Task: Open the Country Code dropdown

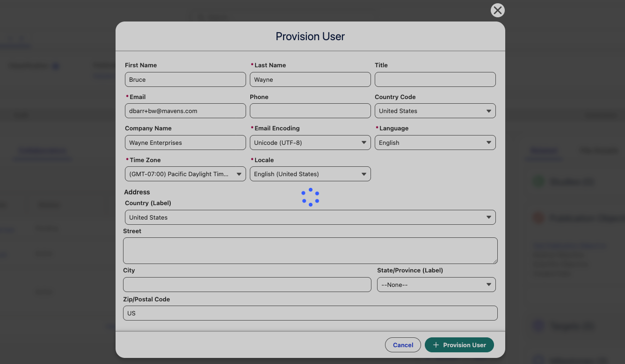Action: (435, 111)
